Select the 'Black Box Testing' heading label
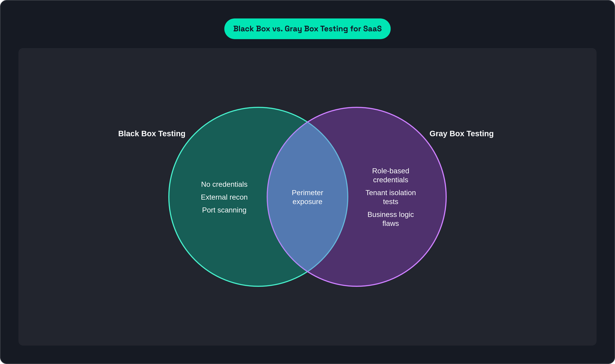This screenshot has height=364, width=615. coord(152,133)
